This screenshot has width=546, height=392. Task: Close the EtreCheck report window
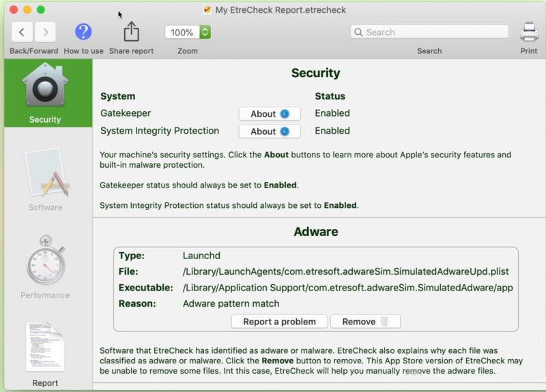(x=14, y=10)
